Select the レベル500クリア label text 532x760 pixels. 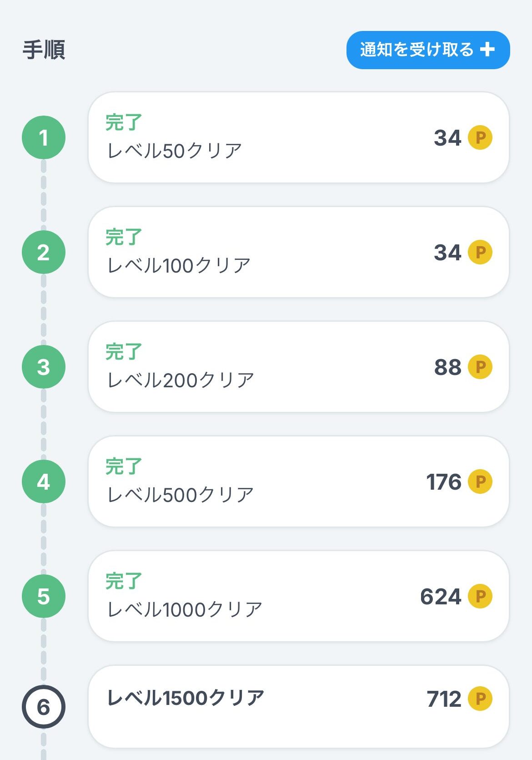(x=181, y=495)
